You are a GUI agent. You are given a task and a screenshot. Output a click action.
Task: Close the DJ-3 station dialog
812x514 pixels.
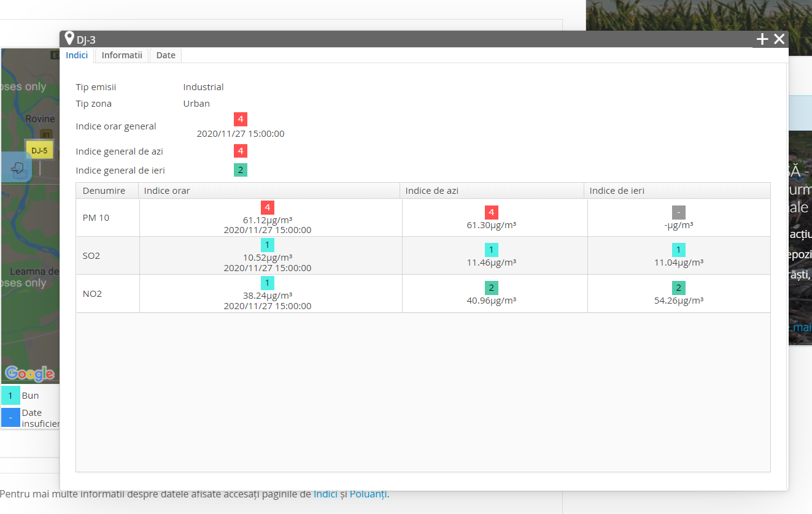(x=779, y=39)
